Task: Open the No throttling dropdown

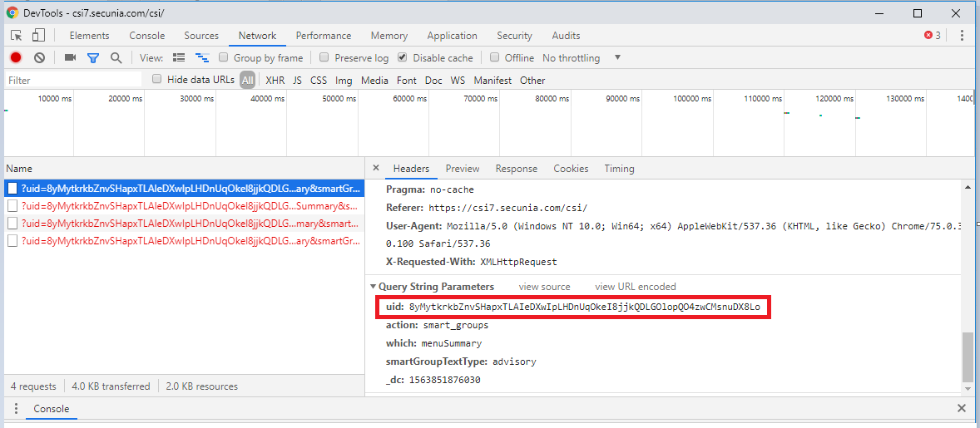Action: pos(582,58)
